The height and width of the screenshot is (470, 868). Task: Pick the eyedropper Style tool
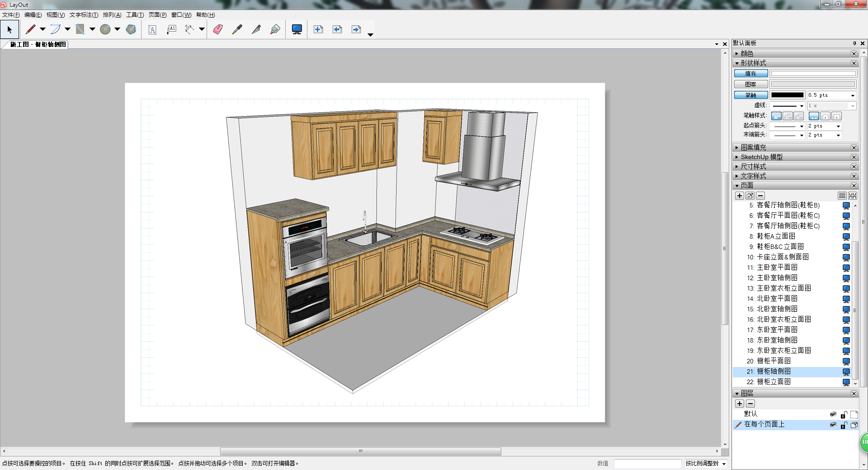coord(237,30)
